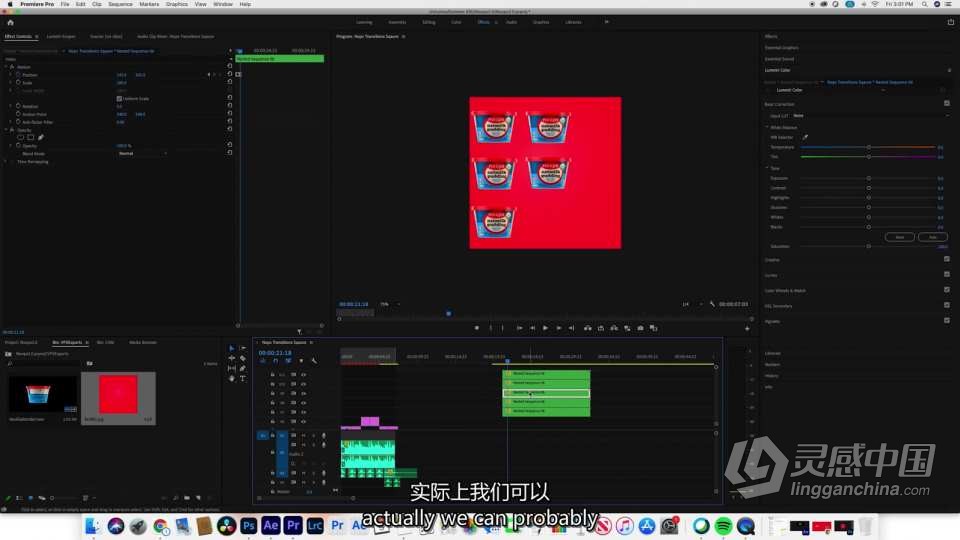Viewport: 960px width, 540px height.
Task: Open the Program Monitor button editor plus
Action: 747,329
